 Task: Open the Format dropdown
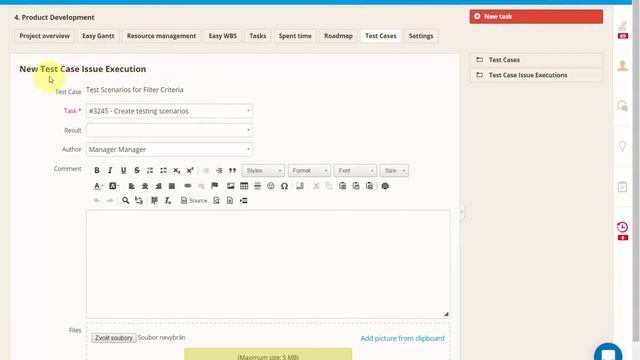click(x=309, y=171)
